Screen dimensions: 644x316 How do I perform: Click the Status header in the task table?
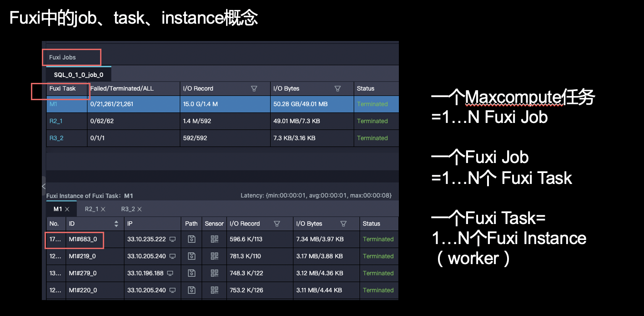[366, 88]
